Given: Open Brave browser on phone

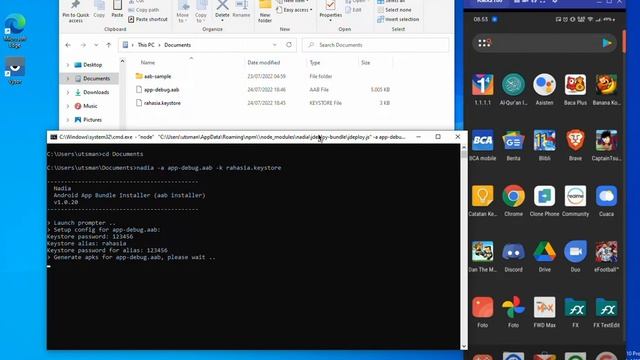Looking at the screenshot, I should [576, 140].
